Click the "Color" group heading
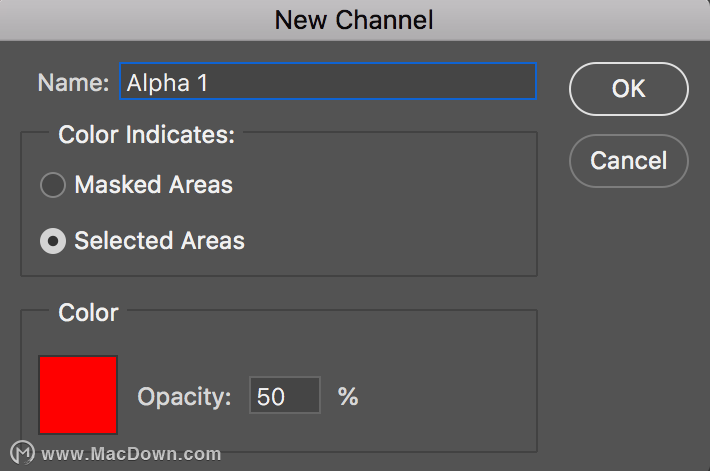The height and width of the screenshot is (471, 710). click(88, 312)
